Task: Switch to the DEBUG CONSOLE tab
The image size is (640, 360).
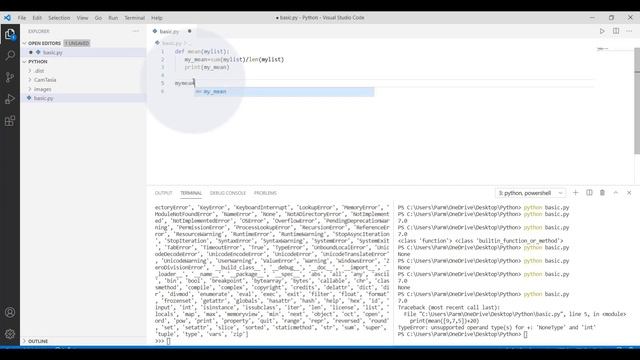Action: pyautogui.click(x=228, y=193)
